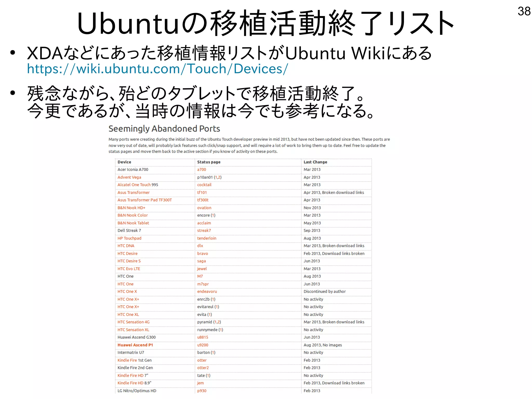Image resolution: width=532 pixels, height=399 pixels.
Task: Open the endeavoru status page
Action: [207, 292]
